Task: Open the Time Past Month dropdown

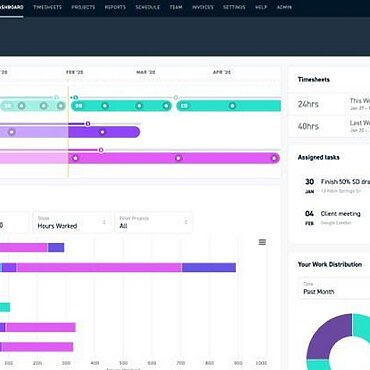Action: [334, 288]
